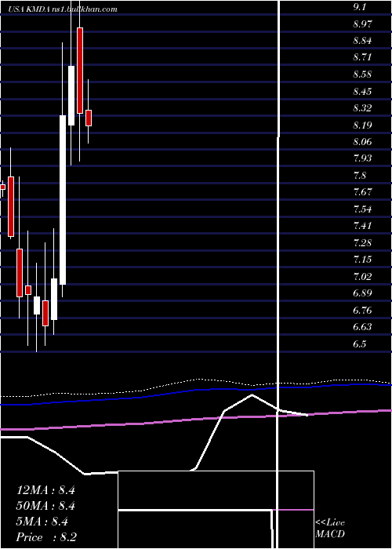Click the 6.76 price axis label

[362, 311]
